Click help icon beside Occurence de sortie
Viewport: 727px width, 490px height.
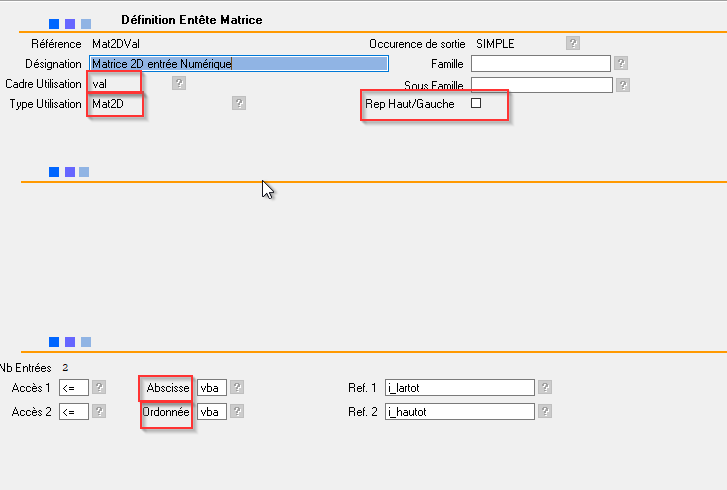(x=572, y=43)
